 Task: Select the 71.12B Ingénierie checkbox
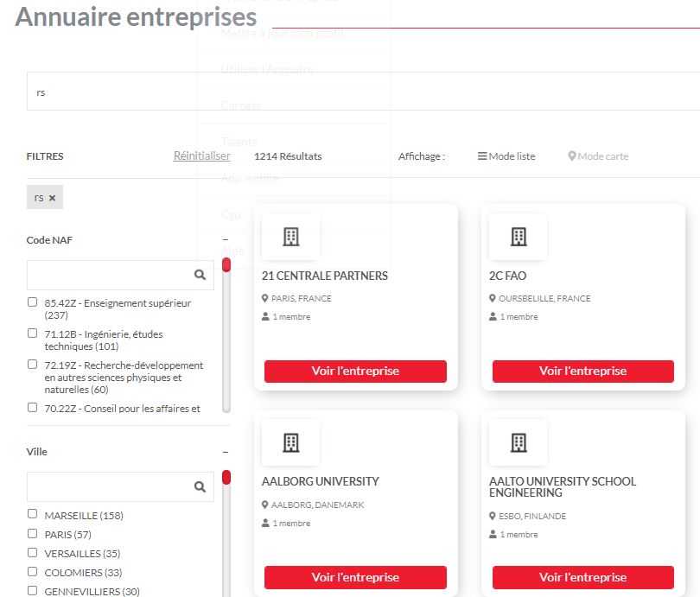click(x=33, y=333)
